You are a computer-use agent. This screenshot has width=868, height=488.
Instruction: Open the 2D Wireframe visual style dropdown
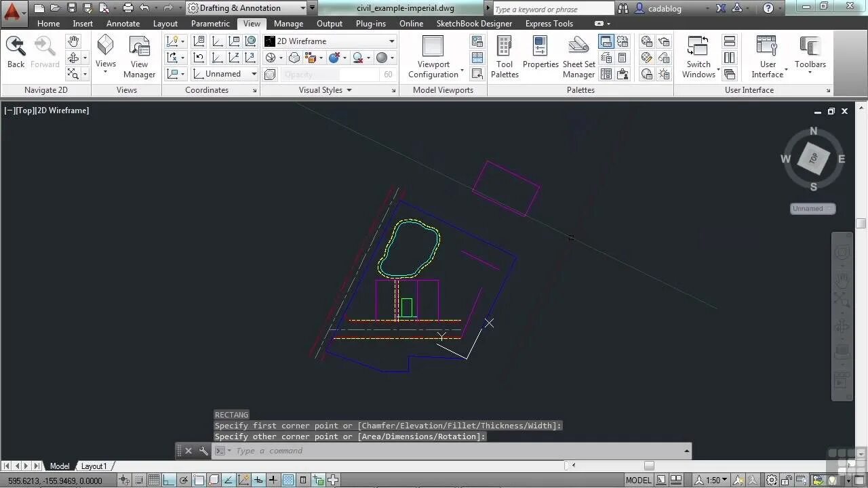coord(330,41)
